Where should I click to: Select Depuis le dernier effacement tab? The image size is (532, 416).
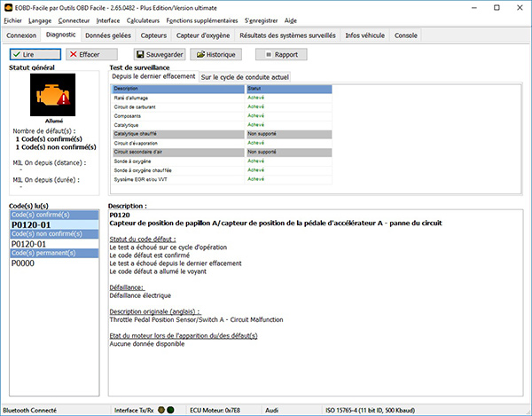click(x=153, y=76)
